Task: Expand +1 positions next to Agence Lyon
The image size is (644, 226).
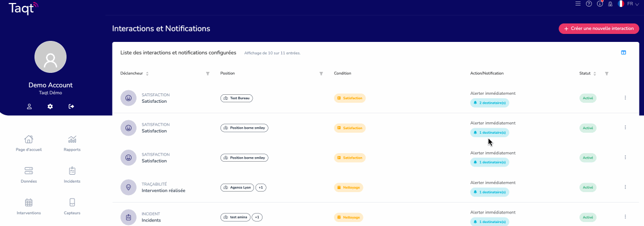Action: [261, 188]
